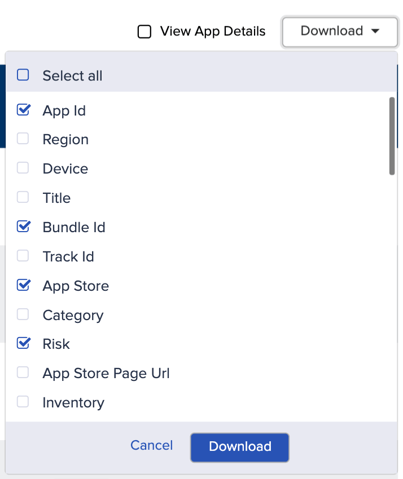The image size is (403, 479).
Task: Enable the View App Details checkbox
Action: 144,32
